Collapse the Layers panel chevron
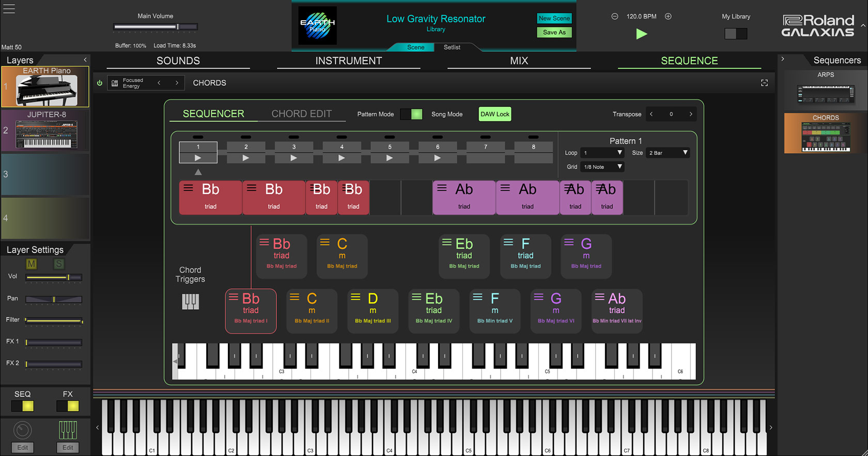 pos(85,60)
